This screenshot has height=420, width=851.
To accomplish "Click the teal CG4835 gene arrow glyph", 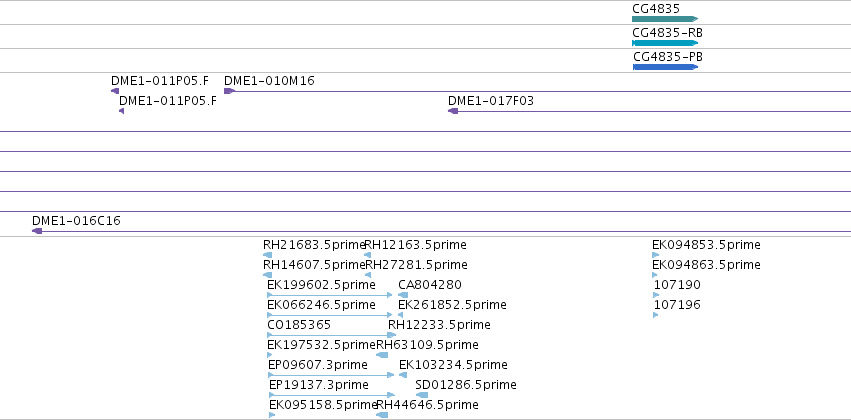I will pos(665,19).
